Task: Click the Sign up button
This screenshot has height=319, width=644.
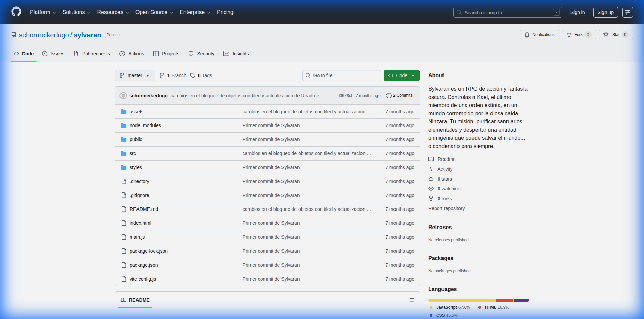Action: coord(605,12)
